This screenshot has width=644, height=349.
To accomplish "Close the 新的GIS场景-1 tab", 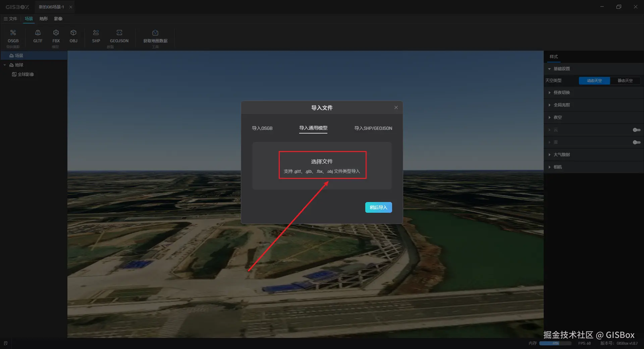I will [71, 7].
